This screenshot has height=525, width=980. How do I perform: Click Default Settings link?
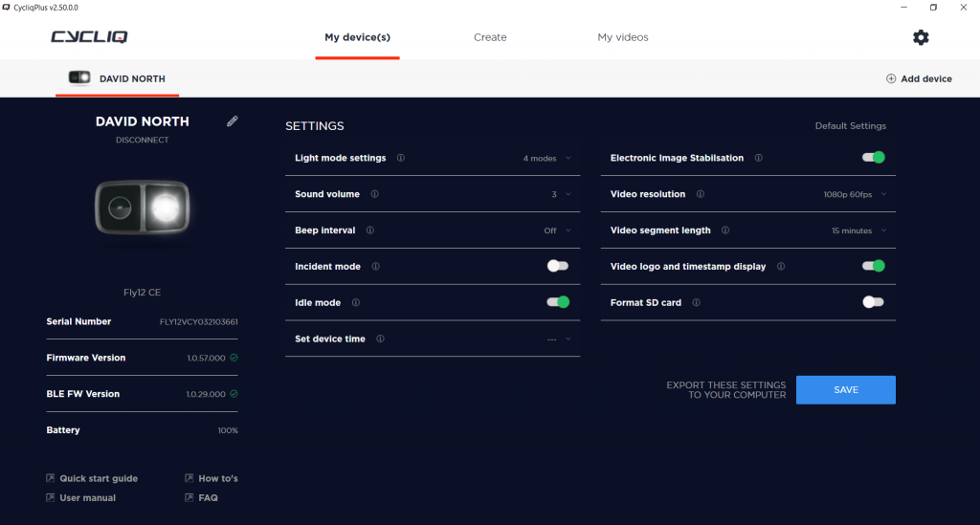click(850, 126)
